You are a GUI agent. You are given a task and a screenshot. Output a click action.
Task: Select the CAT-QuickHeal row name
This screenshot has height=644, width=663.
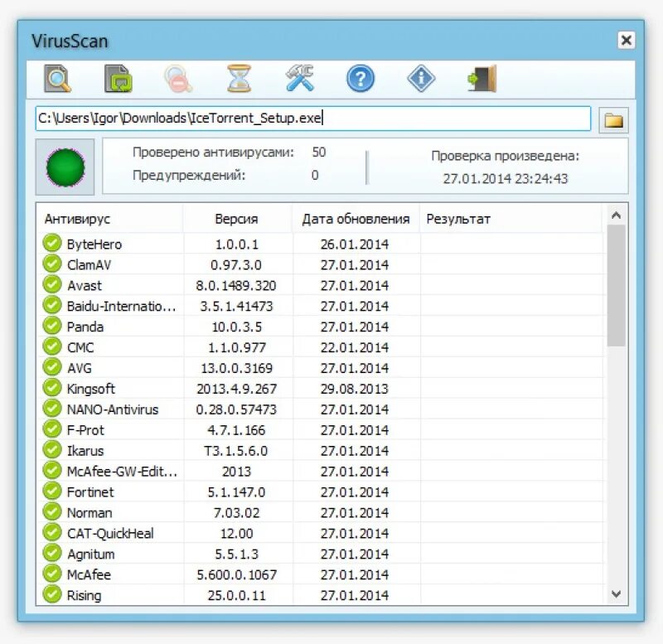click(110, 533)
